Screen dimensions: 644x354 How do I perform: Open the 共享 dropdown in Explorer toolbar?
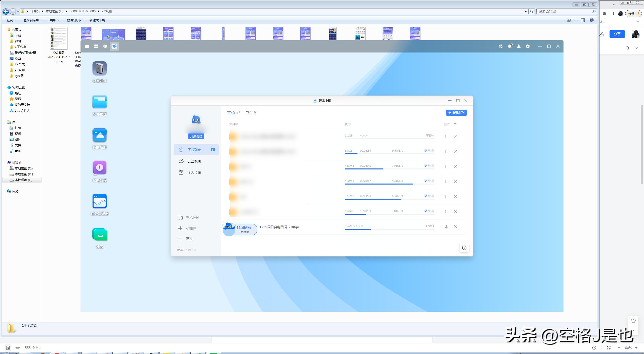point(54,20)
